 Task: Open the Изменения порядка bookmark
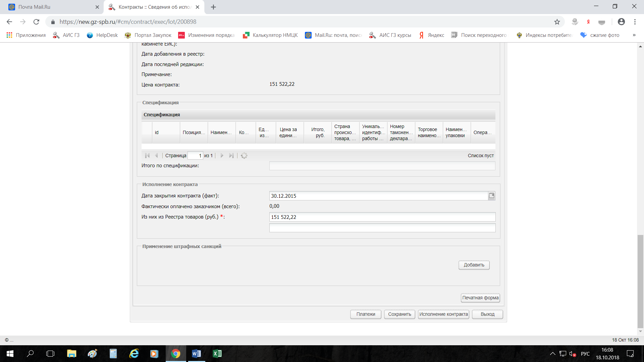[207, 35]
